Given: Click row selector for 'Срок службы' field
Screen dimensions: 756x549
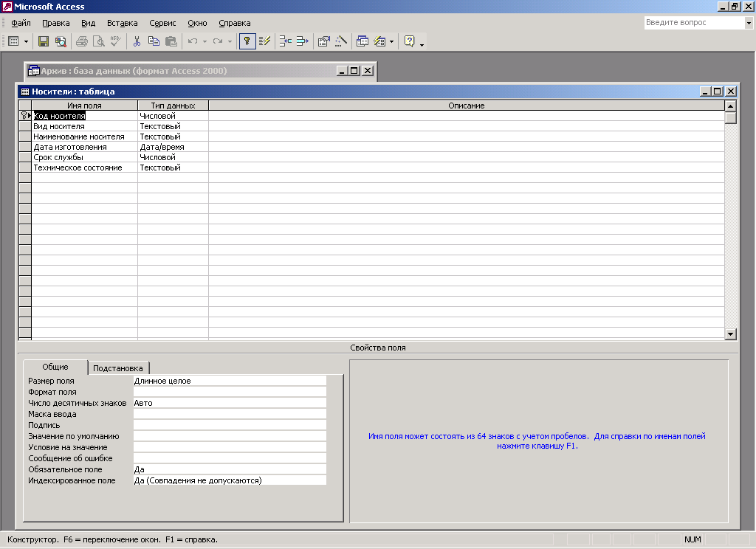Looking at the screenshot, I should pyautogui.click(x=24, y=157).
